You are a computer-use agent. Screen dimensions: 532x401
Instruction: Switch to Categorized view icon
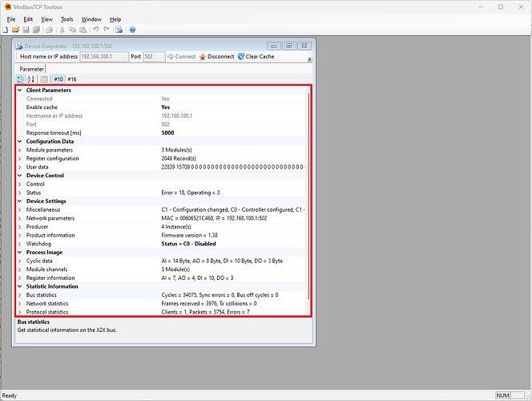click(20, 79)
